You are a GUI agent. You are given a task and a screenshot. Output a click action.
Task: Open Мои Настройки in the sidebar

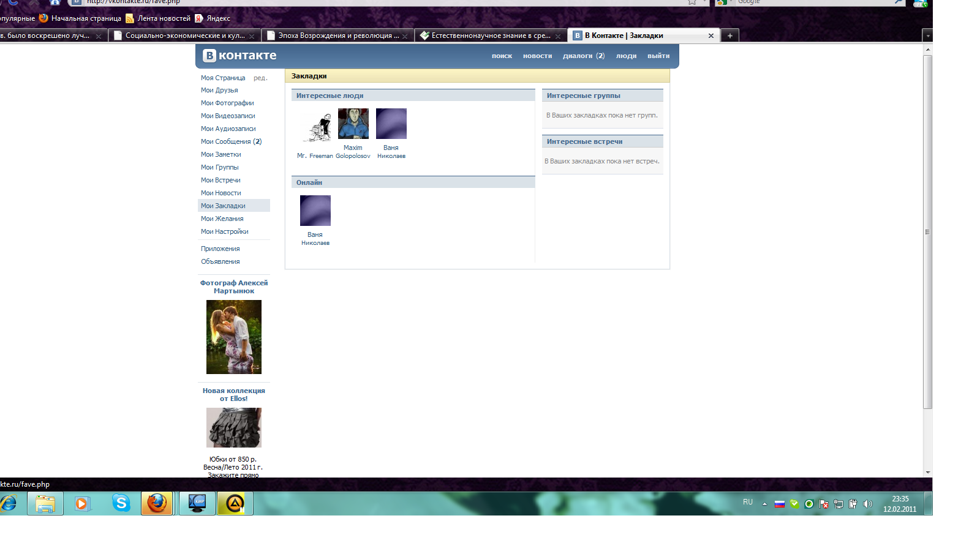(225, 231)
